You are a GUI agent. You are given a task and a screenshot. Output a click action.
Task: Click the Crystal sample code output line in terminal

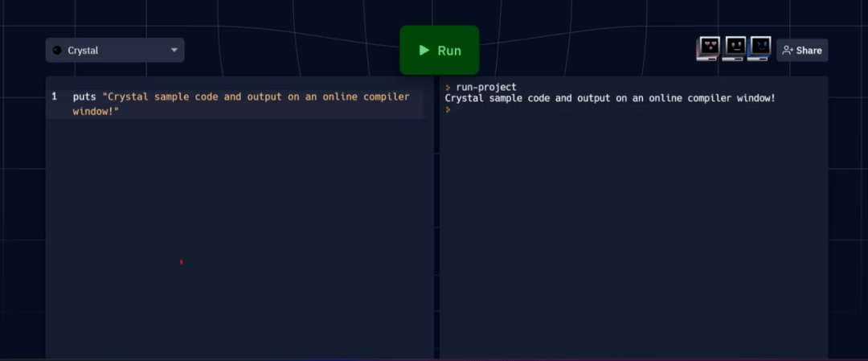click(610, 99)
